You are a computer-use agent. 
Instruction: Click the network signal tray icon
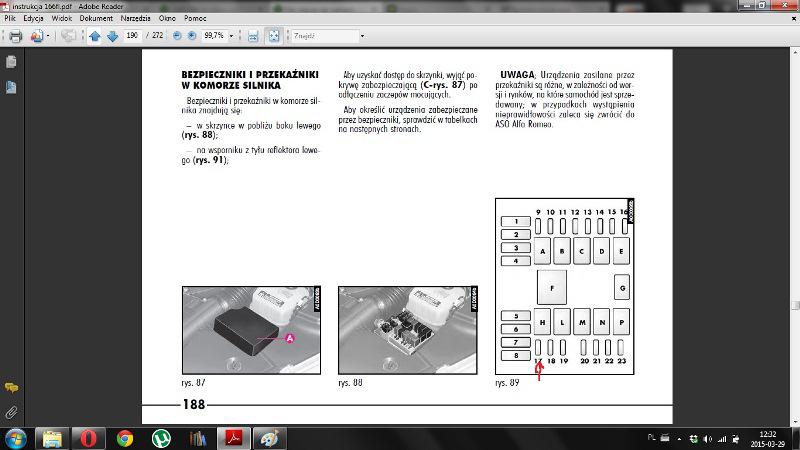point(721,439)
